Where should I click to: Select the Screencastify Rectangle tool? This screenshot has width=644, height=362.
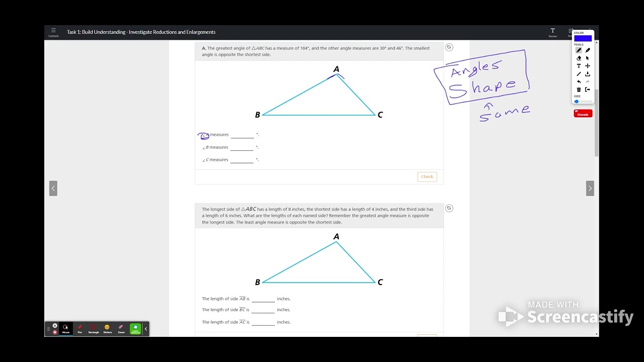(x=94, y=329)
